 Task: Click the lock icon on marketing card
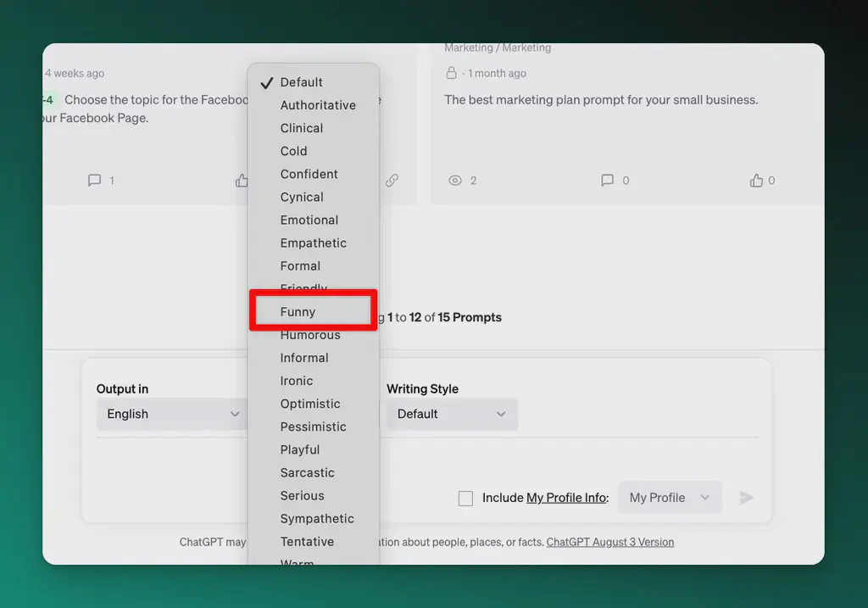pos(452,73)
